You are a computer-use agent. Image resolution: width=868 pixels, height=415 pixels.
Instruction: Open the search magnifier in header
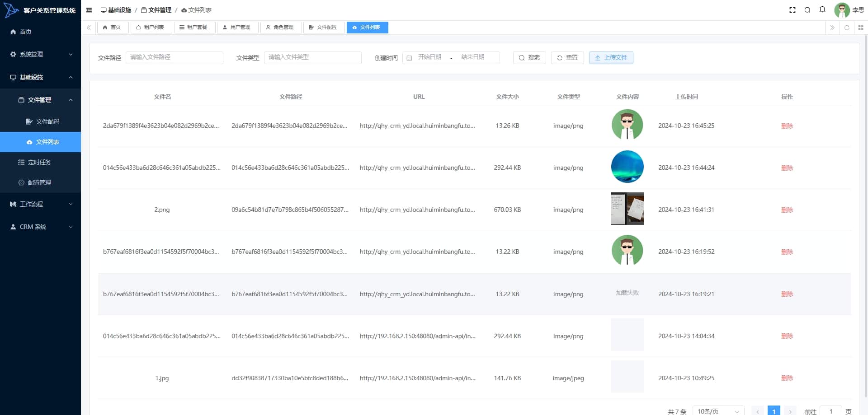807,10
